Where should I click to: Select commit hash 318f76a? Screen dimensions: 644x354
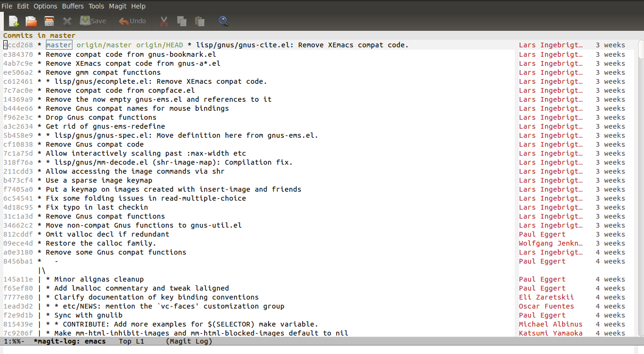point(18,162)
